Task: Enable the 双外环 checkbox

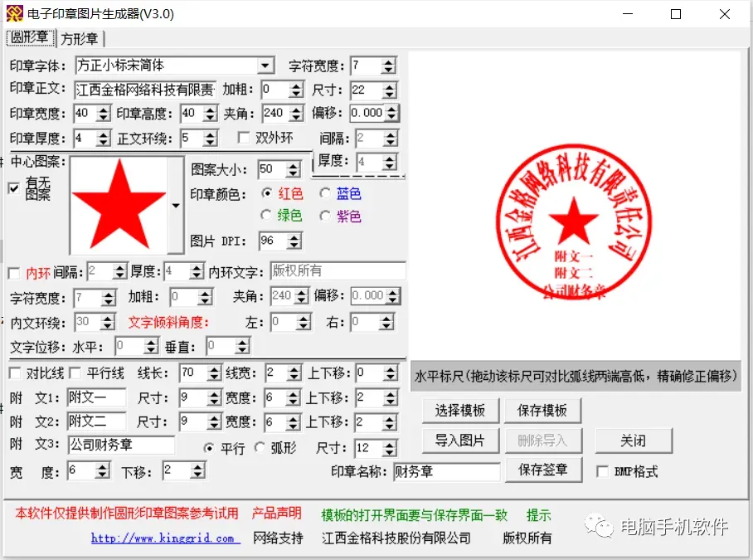Action: click(x=244, y=139)
